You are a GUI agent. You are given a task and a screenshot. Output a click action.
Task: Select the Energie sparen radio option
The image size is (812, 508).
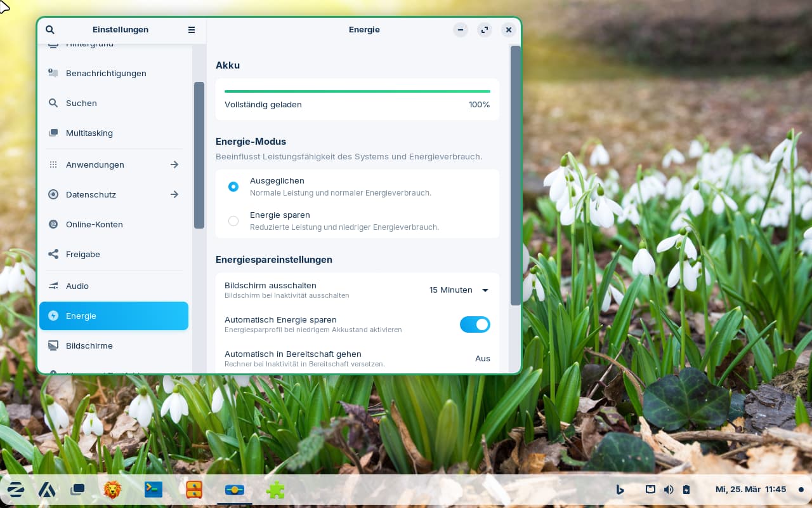point(233,221)
